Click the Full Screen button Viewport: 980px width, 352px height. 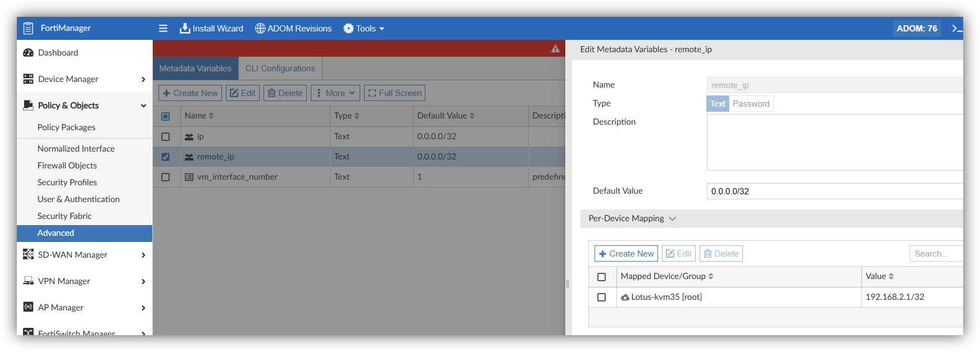click(394, 93)
